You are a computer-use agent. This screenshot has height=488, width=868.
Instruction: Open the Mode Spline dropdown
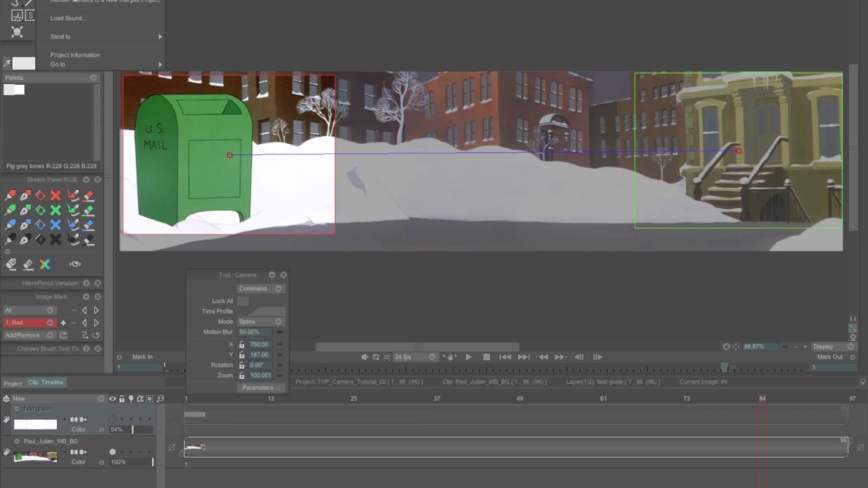(260, 321)
